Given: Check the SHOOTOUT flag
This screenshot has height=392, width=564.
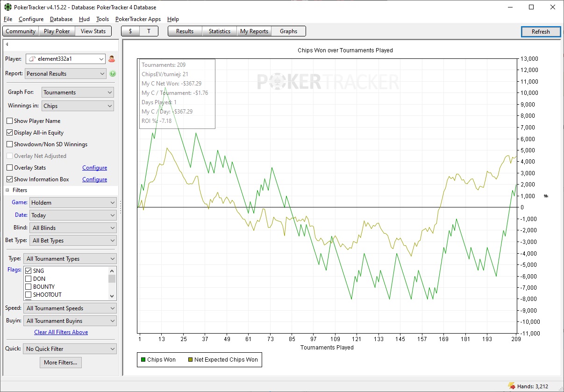Looking at the screenshot, I should coord(29,295).
